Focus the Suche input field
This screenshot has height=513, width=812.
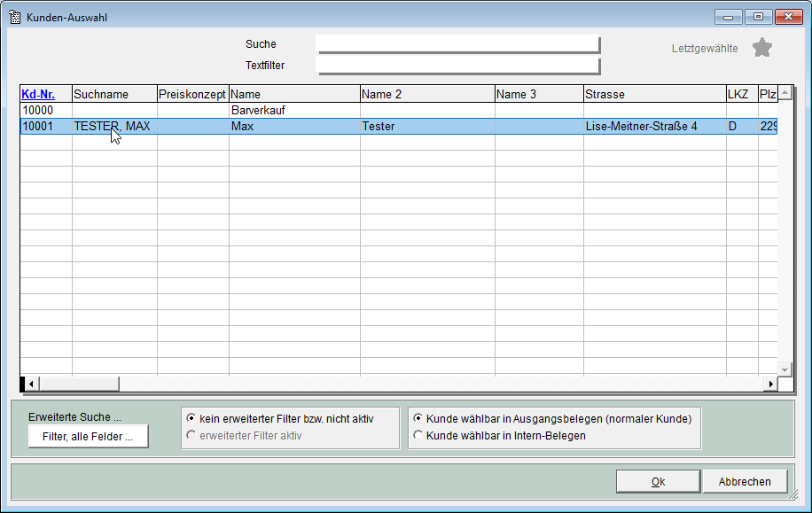(x=457, y=44)
